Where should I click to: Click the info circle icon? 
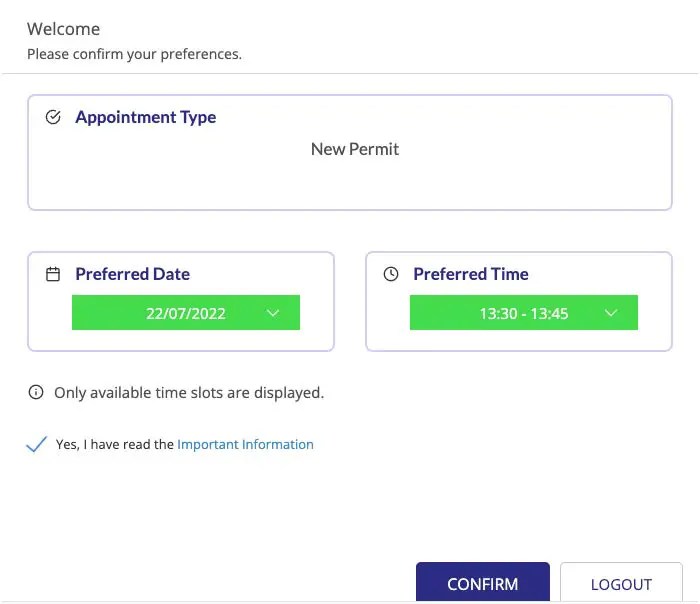coord(36,393)
